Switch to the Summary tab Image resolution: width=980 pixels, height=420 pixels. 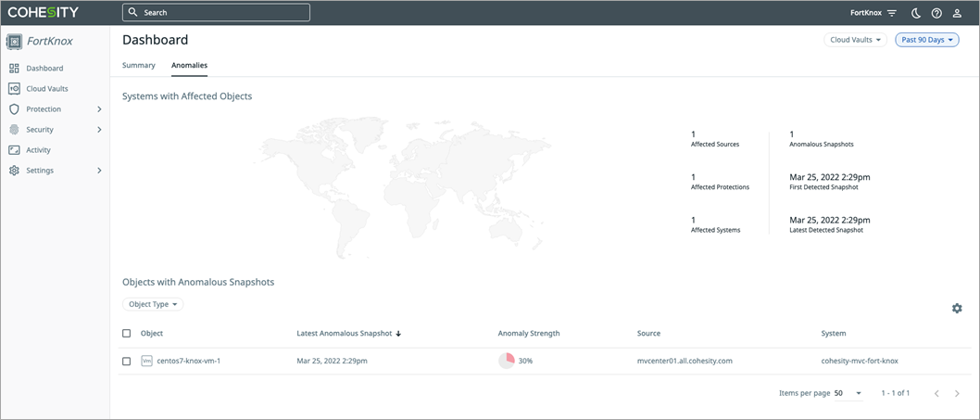coord(139,65)
